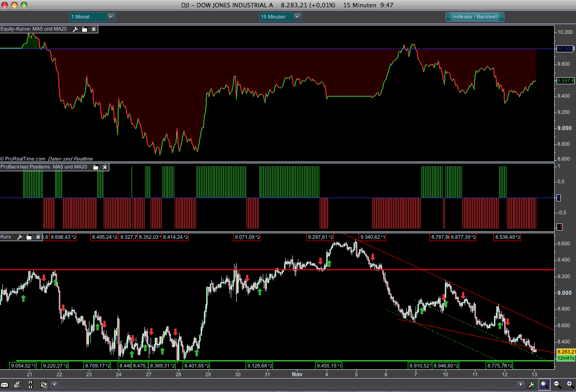The image size is (576, 392).
Task: Click the 9.455,15 *1 buy label
Action: pyautogui.click(x=329, y=366)
